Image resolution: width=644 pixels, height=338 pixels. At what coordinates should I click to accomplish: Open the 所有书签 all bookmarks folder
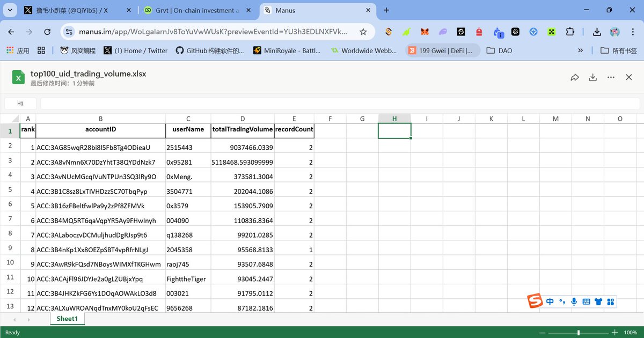point(619,50)
